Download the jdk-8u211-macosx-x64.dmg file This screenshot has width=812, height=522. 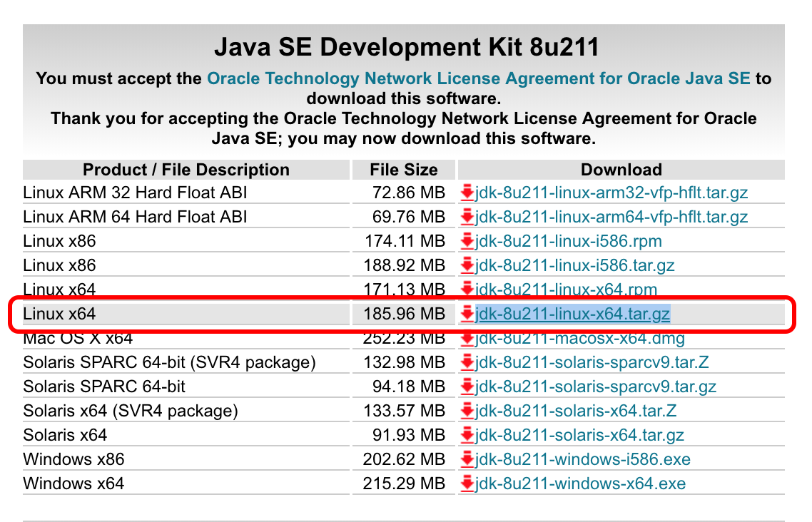click(580, 339)
